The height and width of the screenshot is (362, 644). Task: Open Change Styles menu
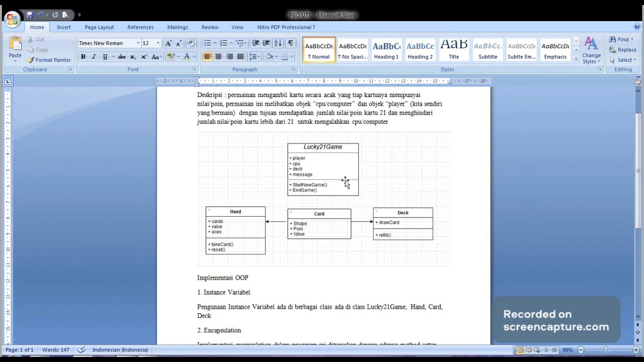591,50
